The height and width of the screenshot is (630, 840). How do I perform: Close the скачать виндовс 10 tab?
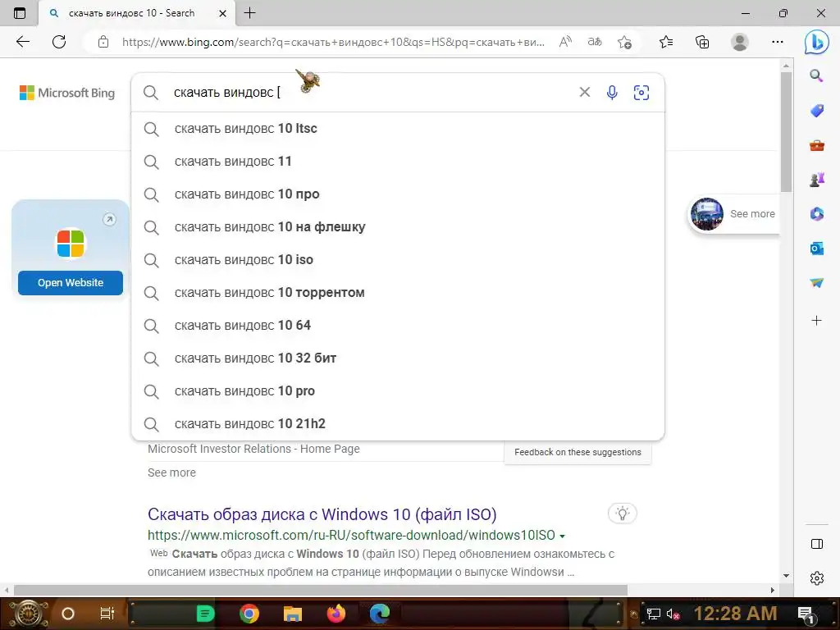(x=223, y=13)
